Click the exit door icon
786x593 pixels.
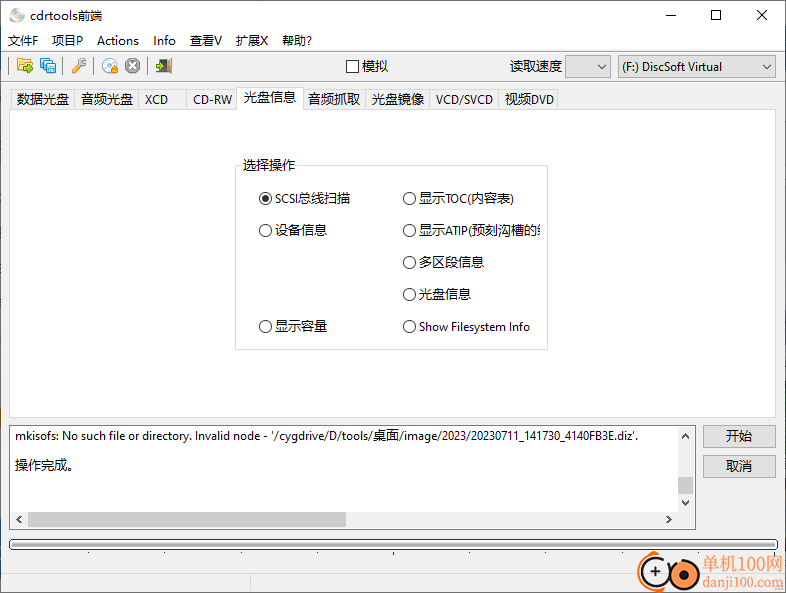163,66
